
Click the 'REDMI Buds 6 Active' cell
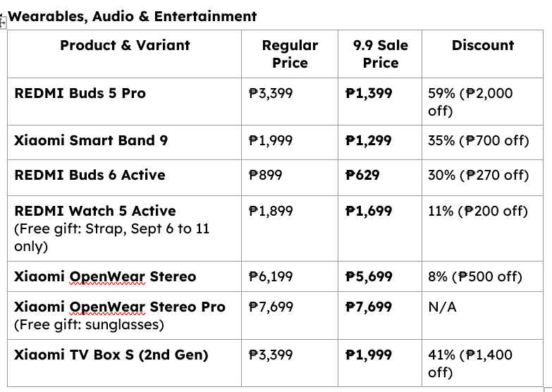pos(90,175)
